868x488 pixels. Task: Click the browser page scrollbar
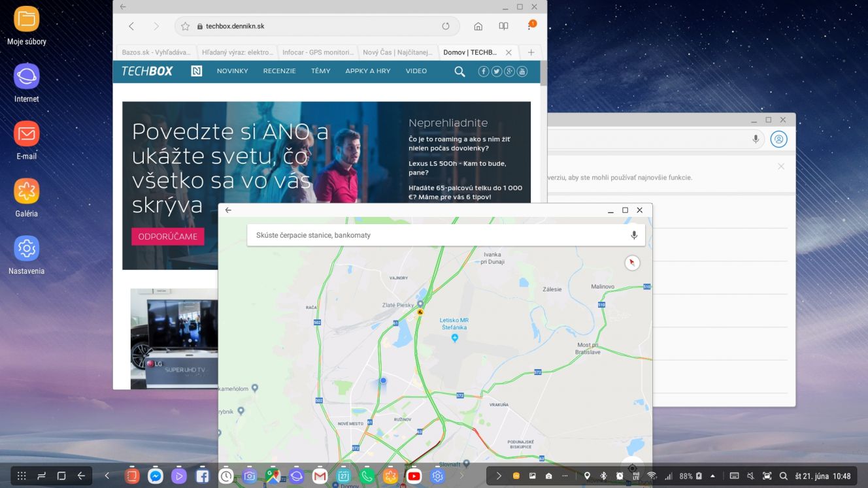pyautogui.click(x=544, y=74)
